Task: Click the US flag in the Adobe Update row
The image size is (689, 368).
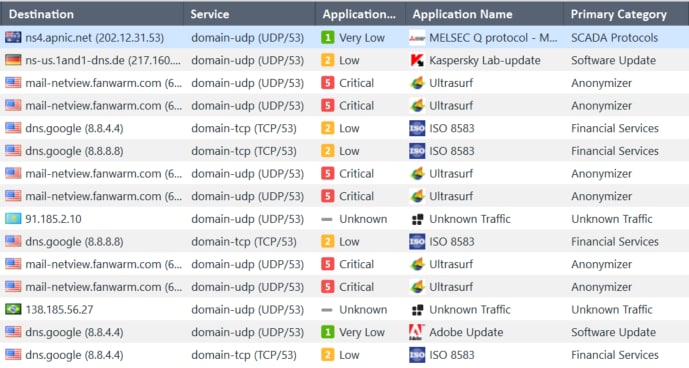Action: [13, 332]
